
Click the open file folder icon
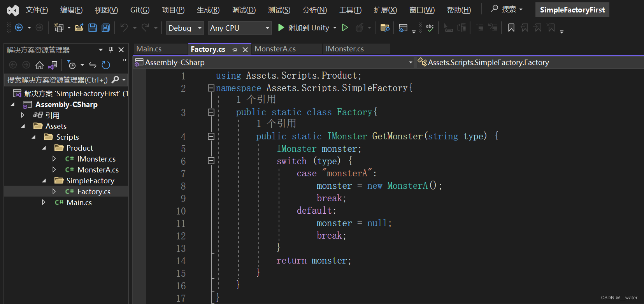79,28
